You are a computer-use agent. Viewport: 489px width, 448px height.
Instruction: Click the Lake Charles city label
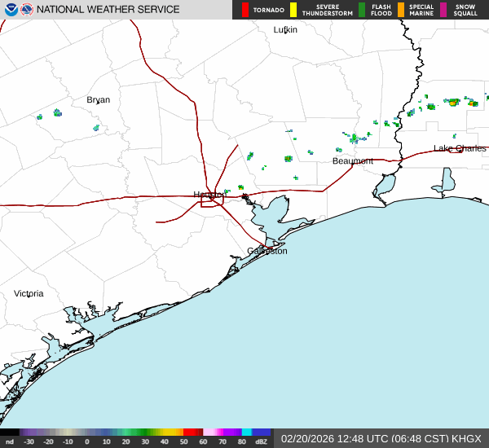coord(460,148)
